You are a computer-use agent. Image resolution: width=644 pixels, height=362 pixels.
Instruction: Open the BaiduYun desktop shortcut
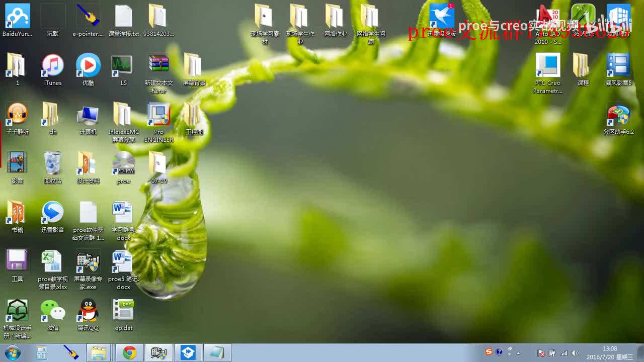18,20
